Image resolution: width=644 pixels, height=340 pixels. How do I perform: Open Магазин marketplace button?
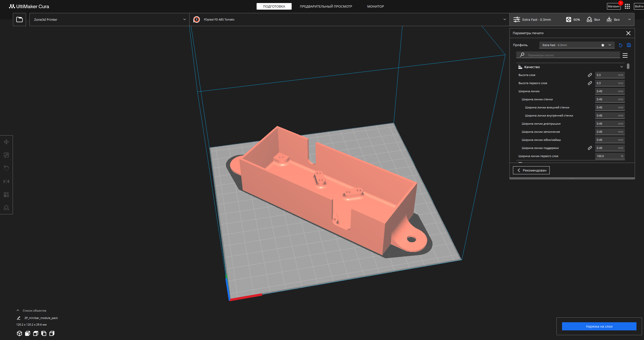pyautogui.click(x=614, y=6)
